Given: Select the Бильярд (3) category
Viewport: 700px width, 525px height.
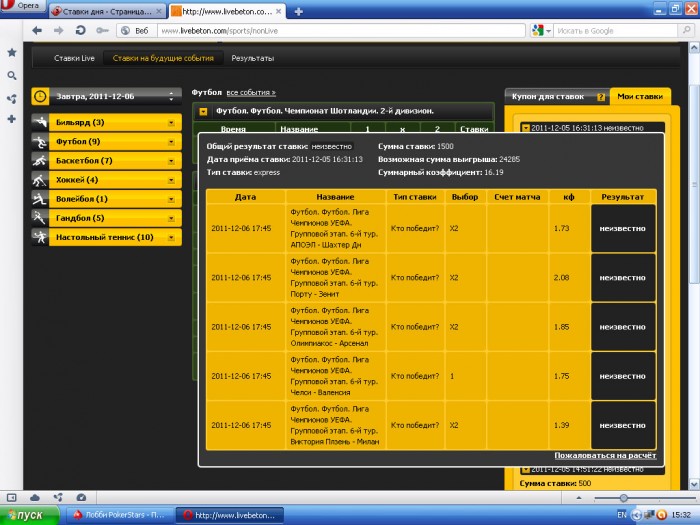Looking at the screenshot, I should 115,122.
